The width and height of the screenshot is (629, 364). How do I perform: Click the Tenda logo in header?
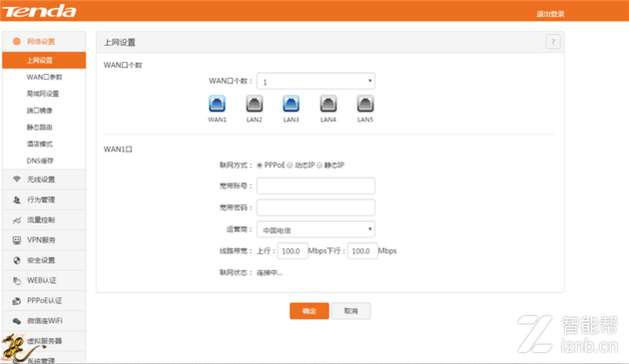tap(39, 11)
